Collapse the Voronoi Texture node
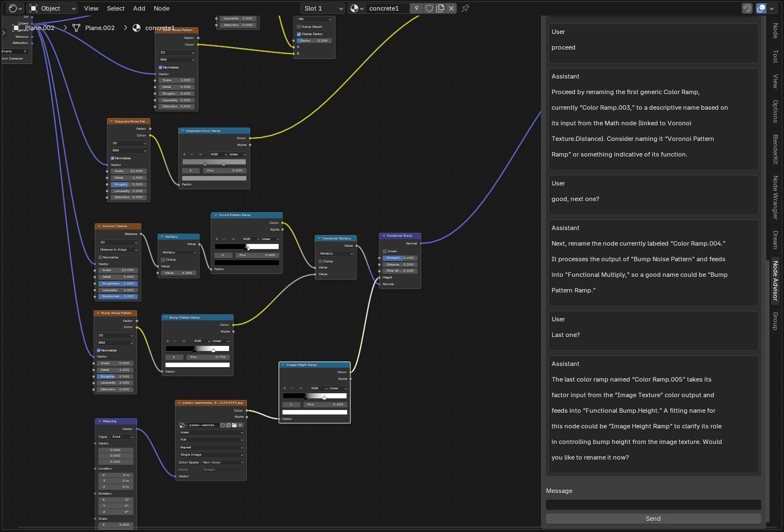 (99, 226)
